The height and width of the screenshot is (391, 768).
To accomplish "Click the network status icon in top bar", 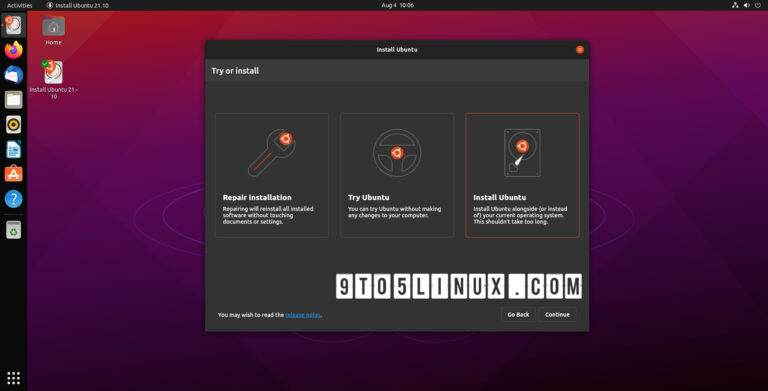I will tap(735, 5).
